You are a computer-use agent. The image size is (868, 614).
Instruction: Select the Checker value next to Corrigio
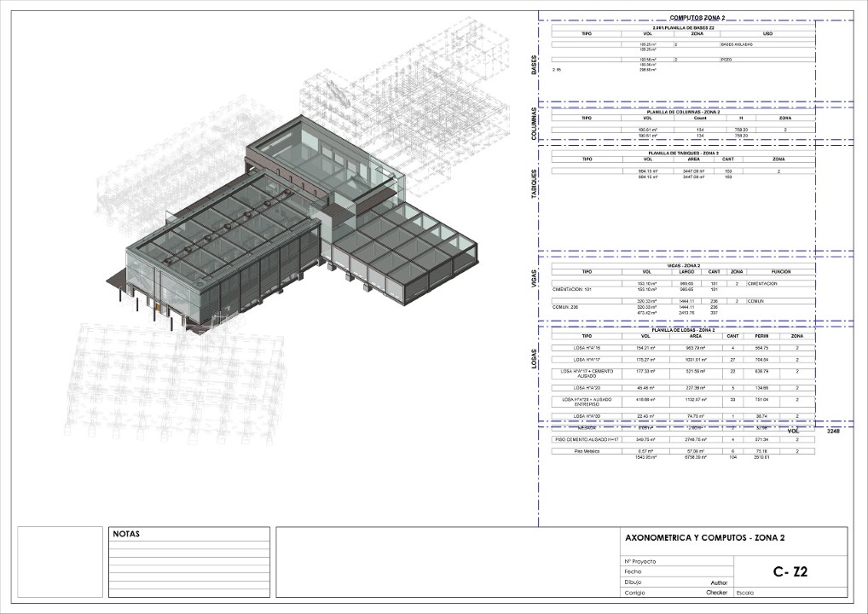(x=715, y=592)
